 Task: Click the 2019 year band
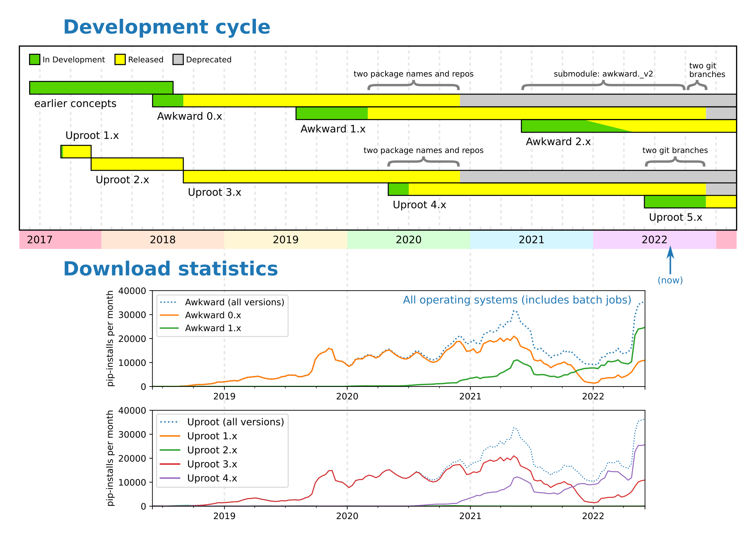click(x=286, y=240)
